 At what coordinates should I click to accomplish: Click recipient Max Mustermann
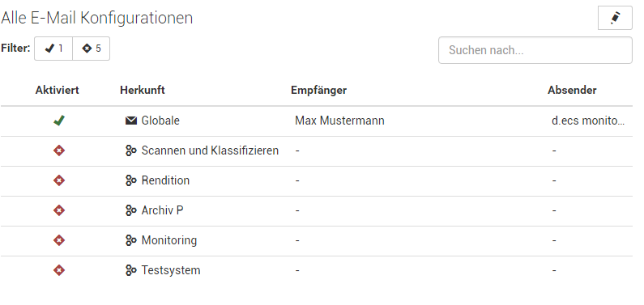coord(339,121)
